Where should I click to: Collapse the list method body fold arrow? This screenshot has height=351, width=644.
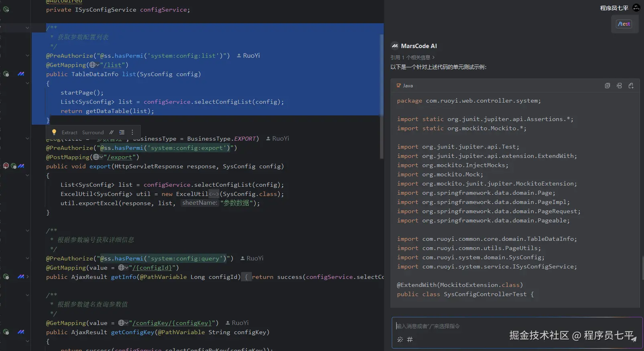pyautogui.click(x=27, y=83)
